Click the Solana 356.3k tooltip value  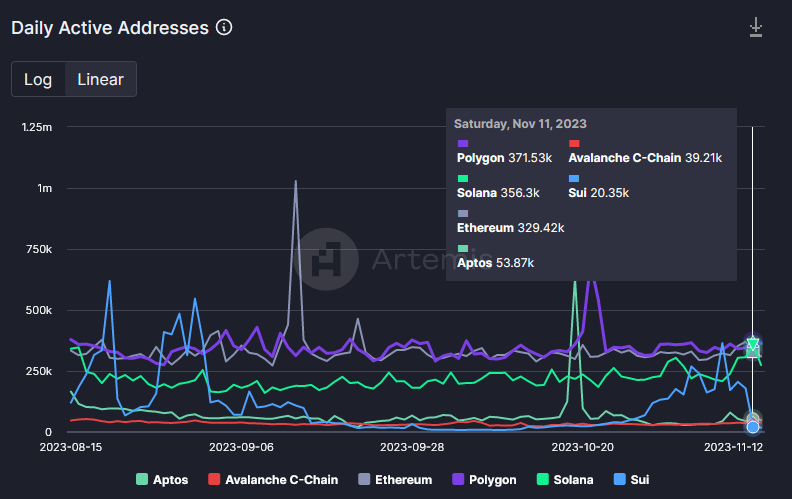pos(498,193)
